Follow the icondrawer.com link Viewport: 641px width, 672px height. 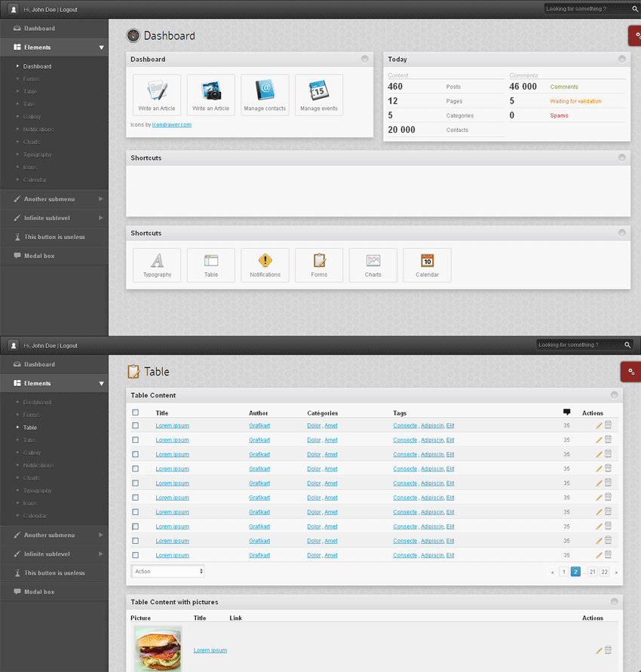point(171,124)
